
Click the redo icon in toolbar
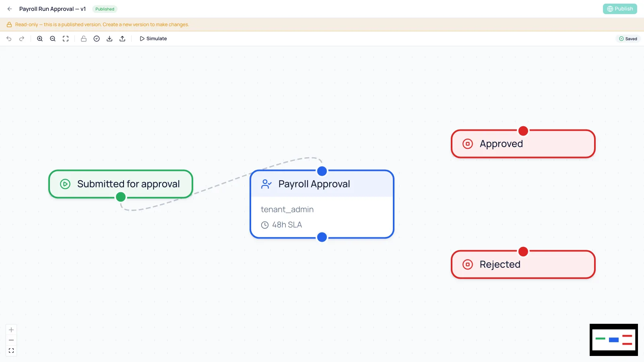(x=22, y=39)
